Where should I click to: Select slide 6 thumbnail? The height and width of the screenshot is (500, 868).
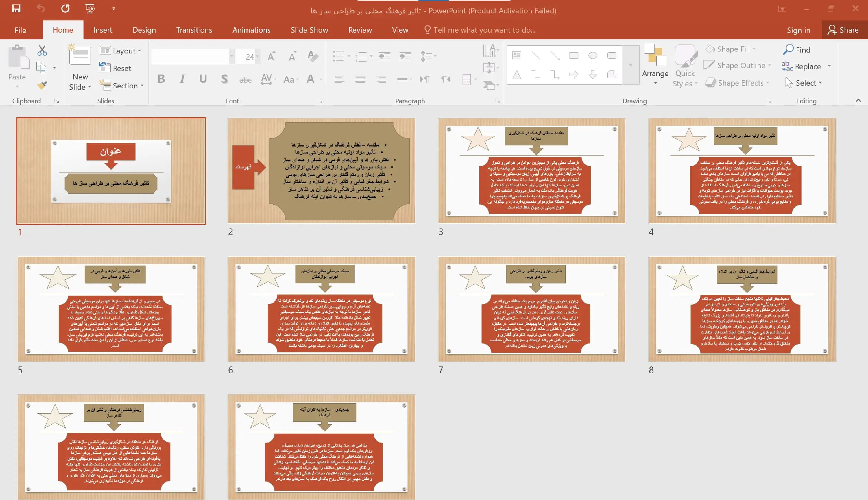click(x=321, y=309)
